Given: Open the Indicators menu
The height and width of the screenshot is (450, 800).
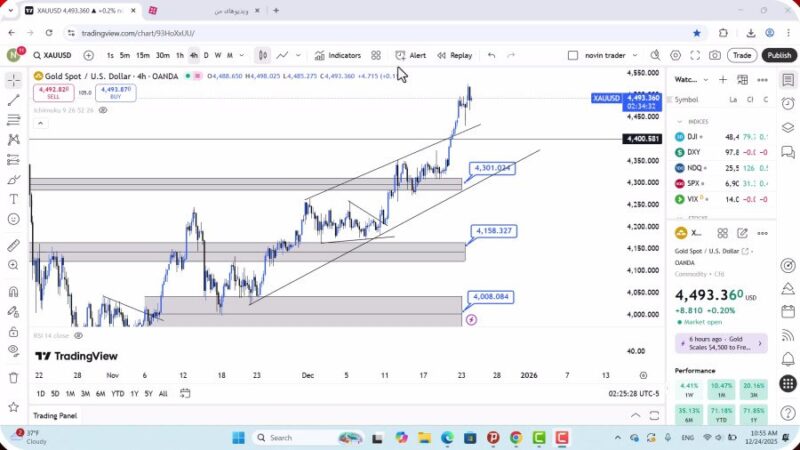Looking at the screenshot, I should pyautogui.click(x=337, y=55).
